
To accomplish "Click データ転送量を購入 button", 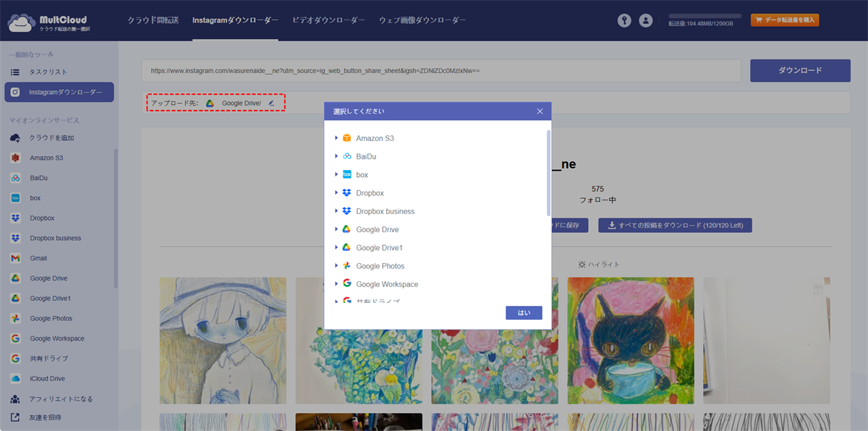I will 785,20.
